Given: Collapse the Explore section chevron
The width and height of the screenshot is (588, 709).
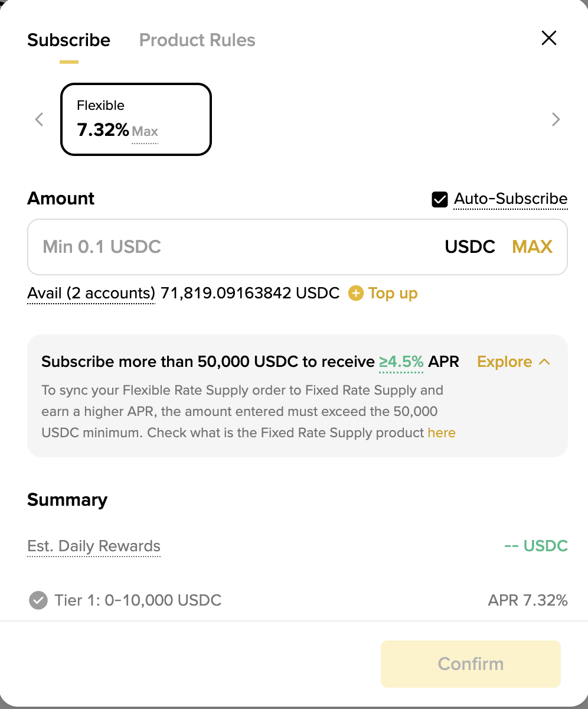Looking at the screenshot, I should point(545,362).
